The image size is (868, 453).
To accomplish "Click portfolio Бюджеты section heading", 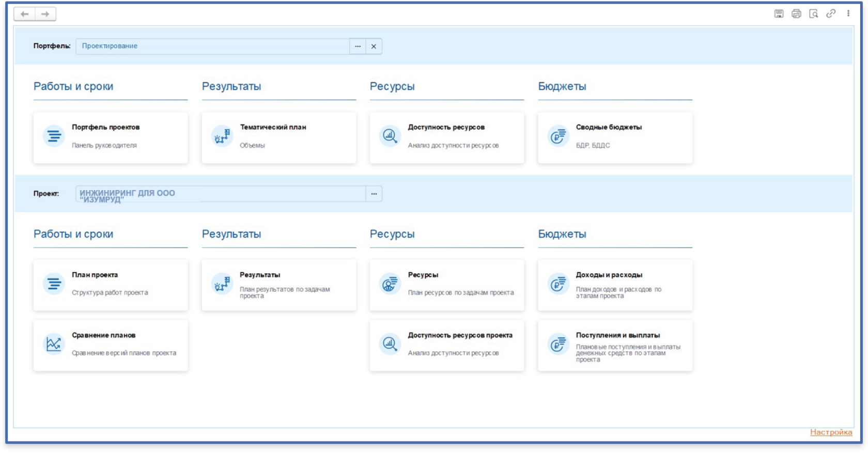I will tap(562, 86).
